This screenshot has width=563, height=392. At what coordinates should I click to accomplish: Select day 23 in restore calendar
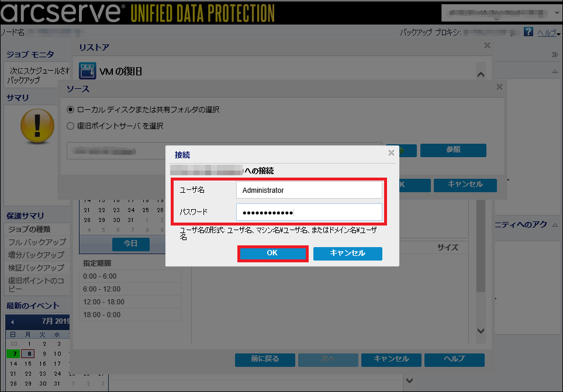[116, 210]
